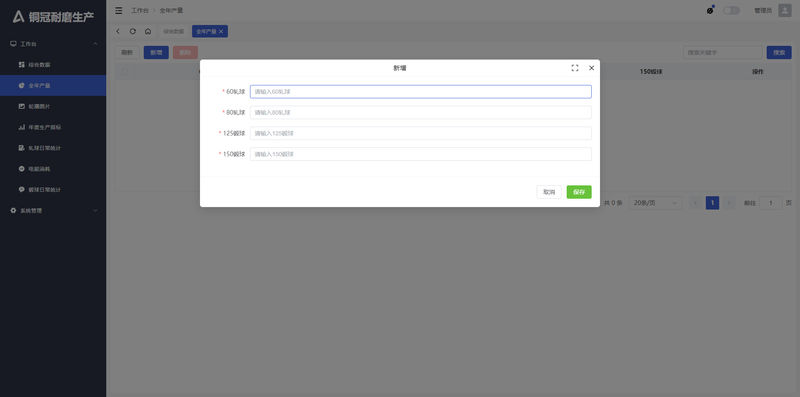The image size is (800, 397).
Task: Click the blue 搜索 button
Action: (779, 53)
